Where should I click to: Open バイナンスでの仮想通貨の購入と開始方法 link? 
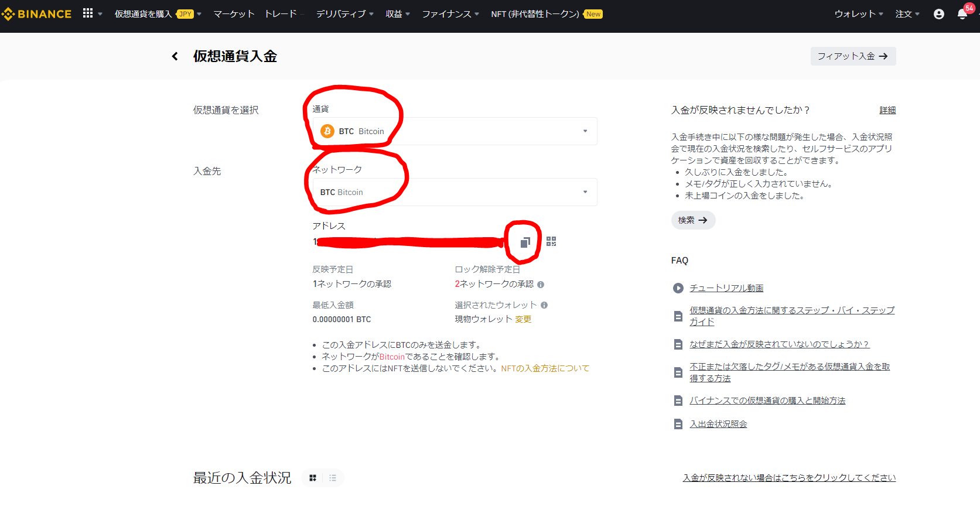(767, 401)
